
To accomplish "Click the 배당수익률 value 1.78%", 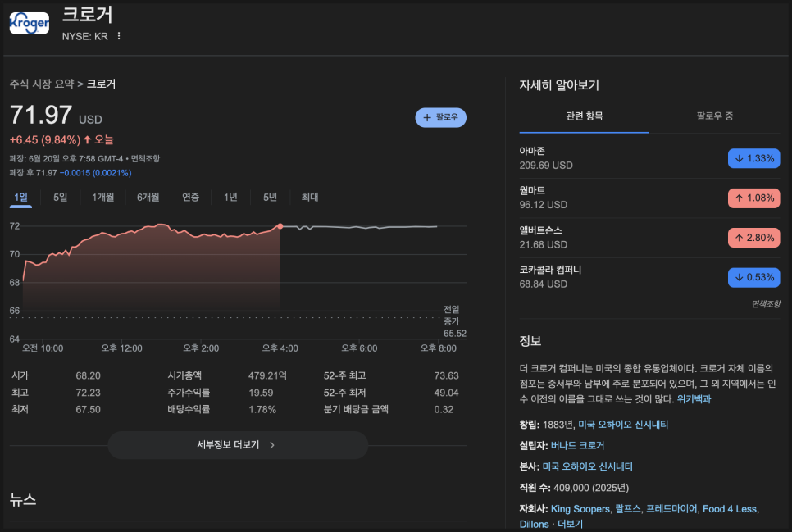I will click(262, 410).
